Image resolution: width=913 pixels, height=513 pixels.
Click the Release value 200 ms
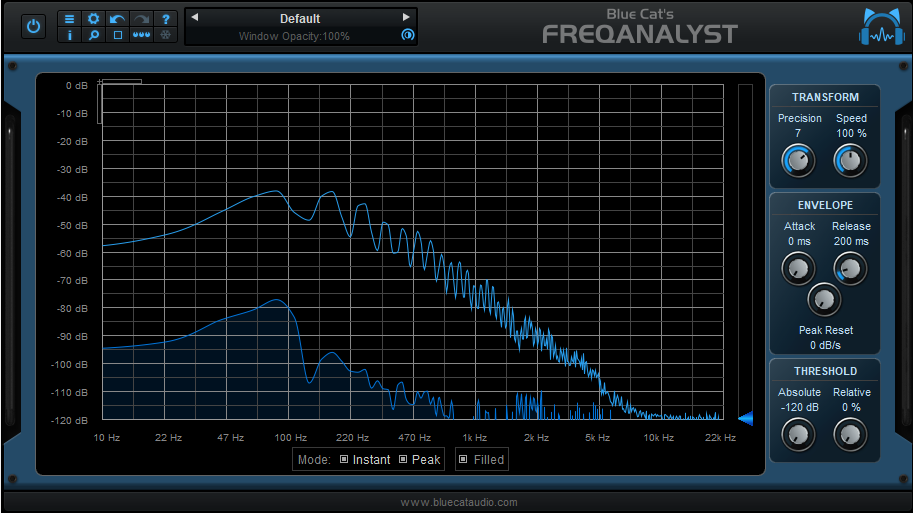851,241
